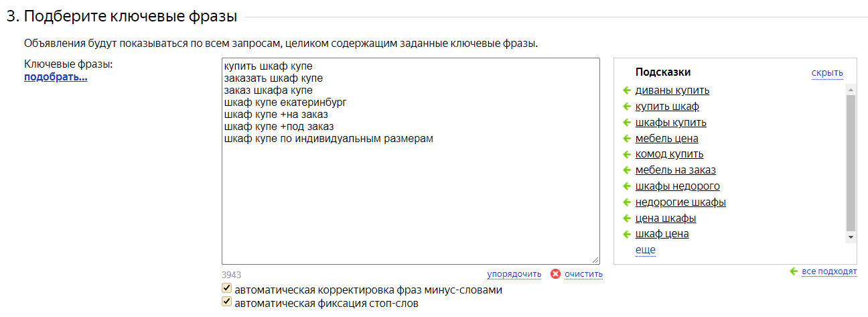Viewport: 868px width, 317px height.
Task: Toggle 'автоматическая корректировка фраз минус-словами' checkbox
Action: click(227, 289)
